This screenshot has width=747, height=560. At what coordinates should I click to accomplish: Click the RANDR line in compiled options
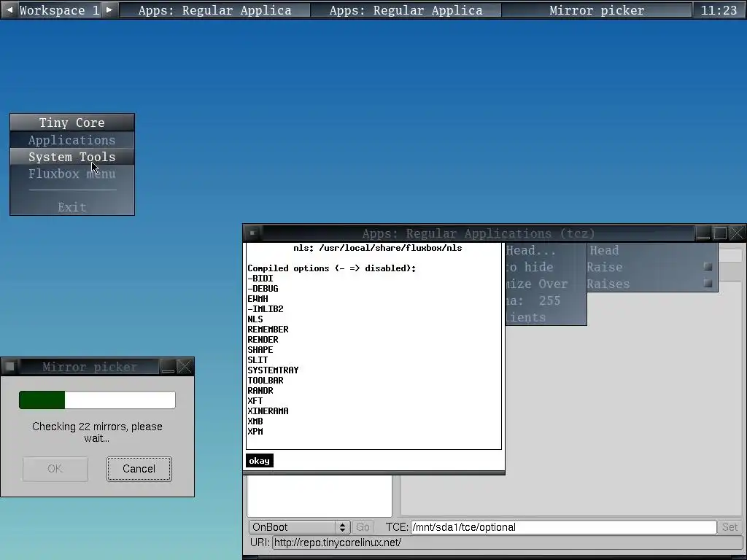[260, 391]
